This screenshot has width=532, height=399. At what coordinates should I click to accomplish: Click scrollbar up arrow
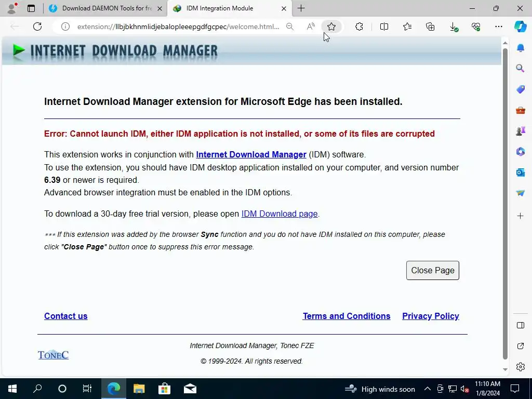point(505,43)
